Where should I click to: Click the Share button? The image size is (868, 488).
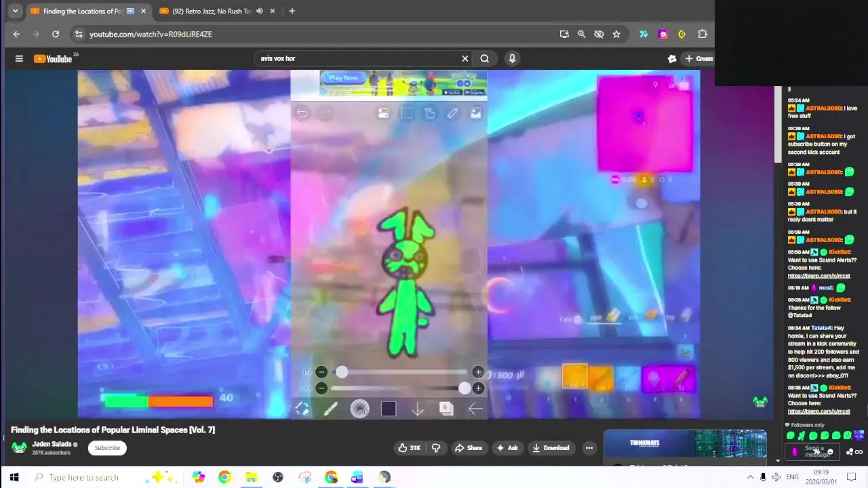tap(468, 447)
